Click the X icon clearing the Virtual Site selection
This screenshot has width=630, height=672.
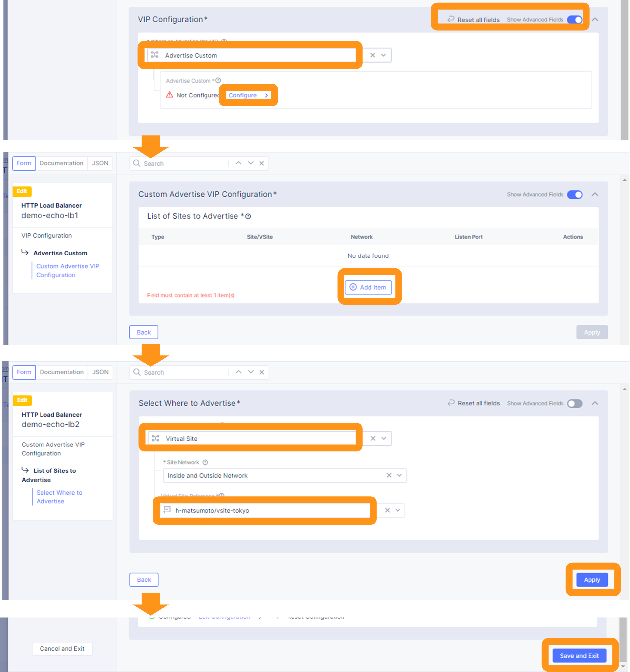tap(373, 439)
